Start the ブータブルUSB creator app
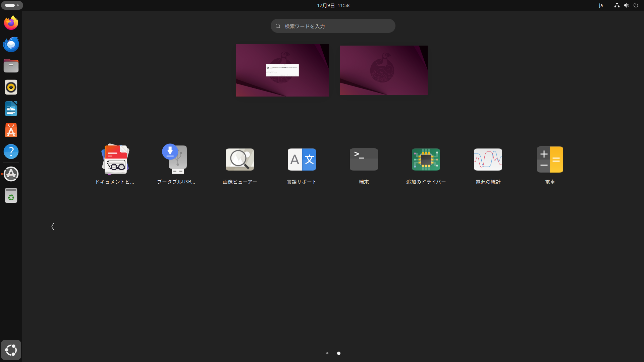 (177, 160)
